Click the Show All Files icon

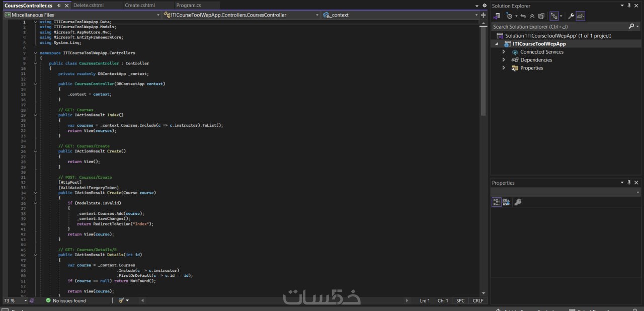541,16
